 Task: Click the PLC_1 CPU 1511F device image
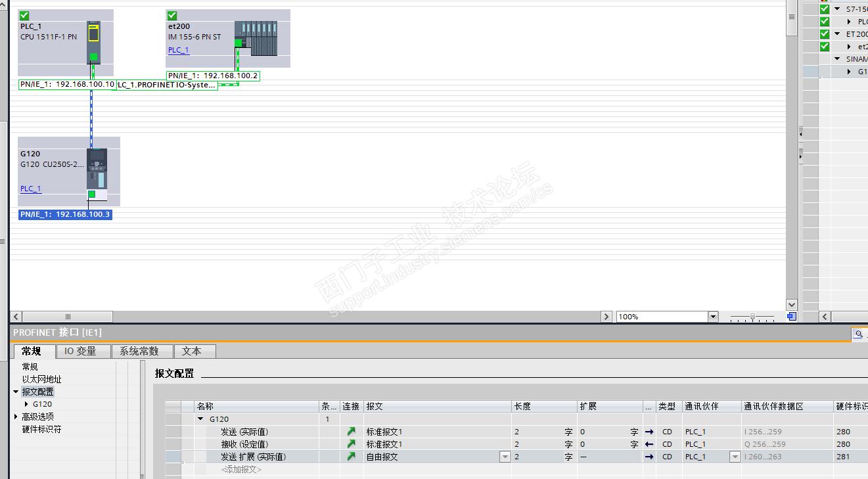pyautogui.click(x=94, y=43)
